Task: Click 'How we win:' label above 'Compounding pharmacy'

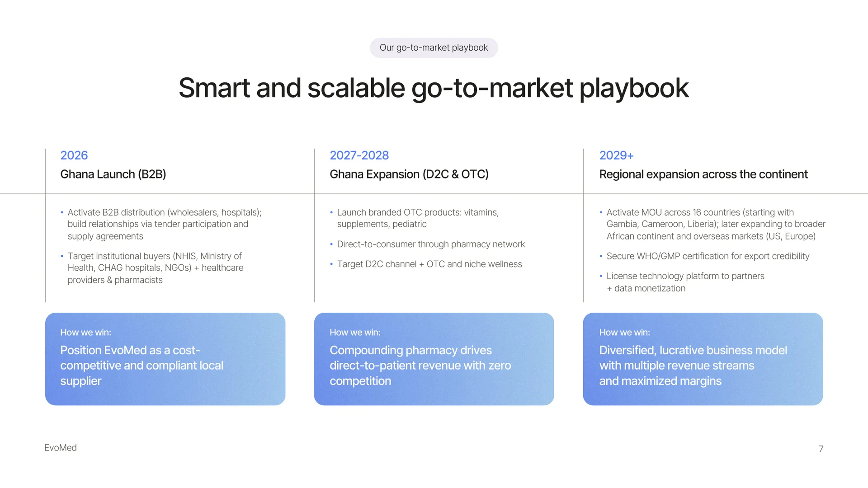Action: (x=355, y=332)
